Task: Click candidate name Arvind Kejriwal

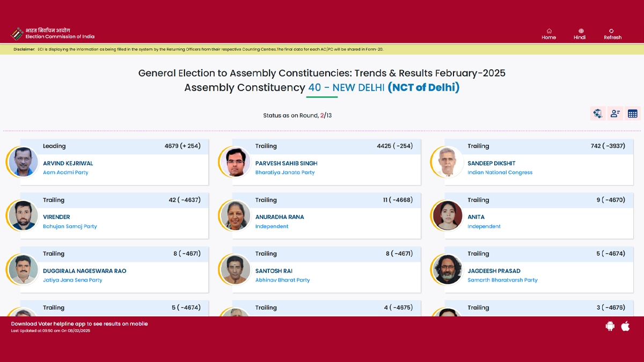Action: click(68, 164)
